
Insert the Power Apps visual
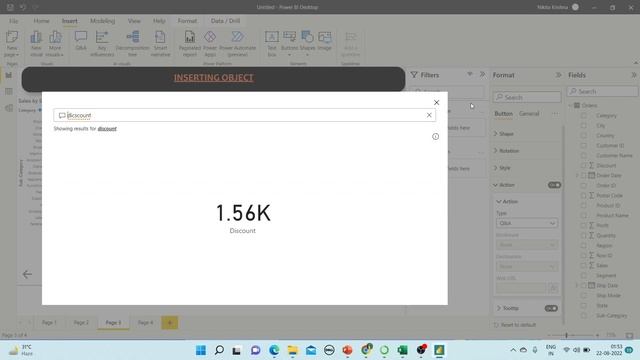coord(210,44)
